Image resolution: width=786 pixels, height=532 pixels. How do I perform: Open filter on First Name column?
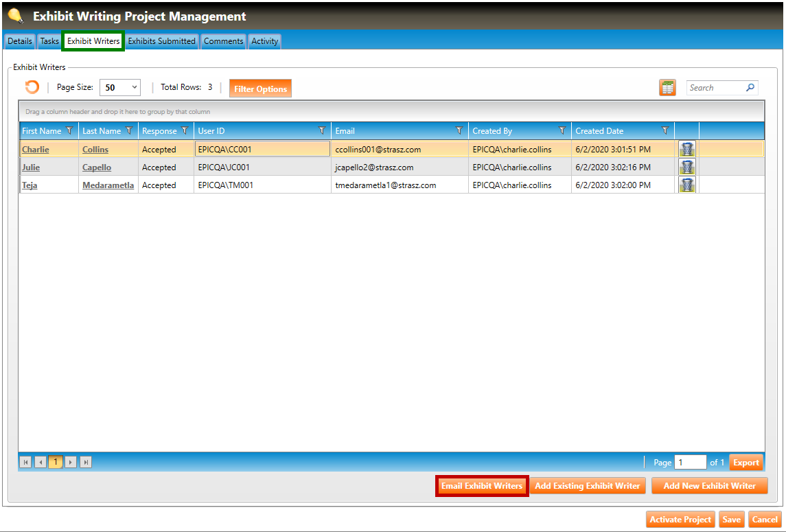tap(69, 130)
